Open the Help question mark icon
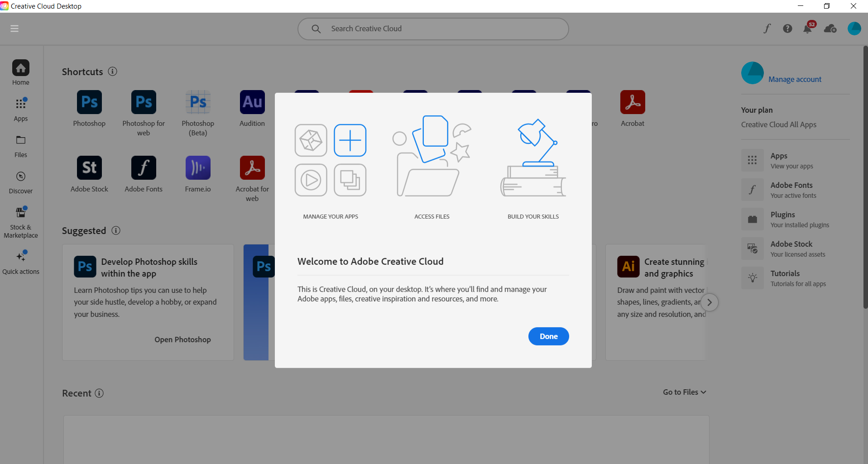This screenshot has height=464, width=868. pos(788,29)
